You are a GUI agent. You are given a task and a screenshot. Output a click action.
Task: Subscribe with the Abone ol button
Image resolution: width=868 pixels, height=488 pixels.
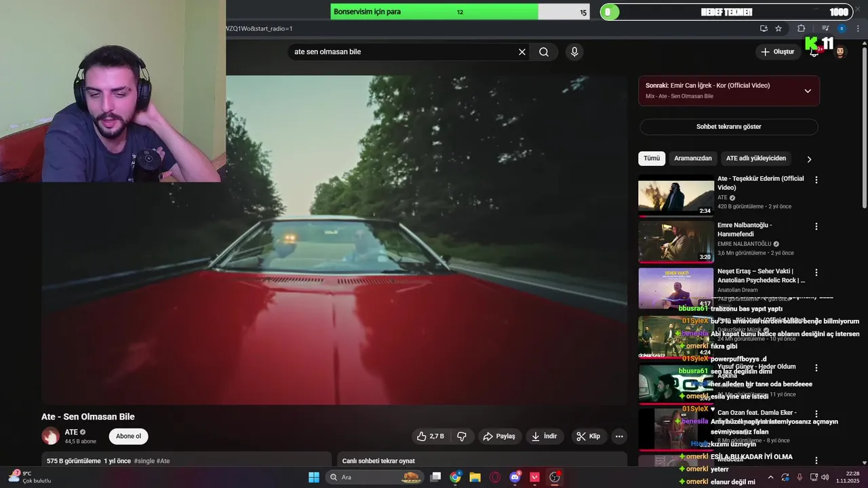(128, 436)
